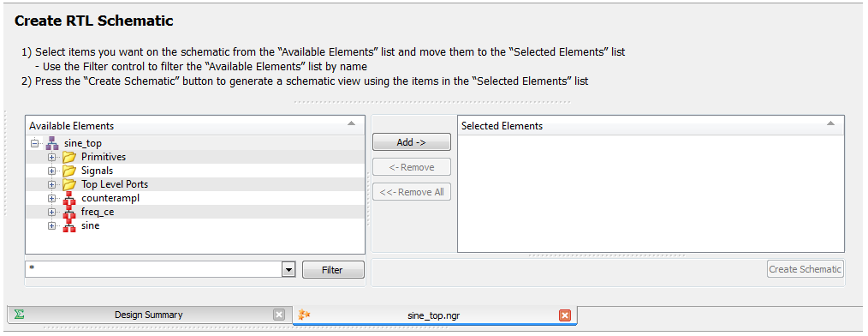
Task: Click the Signals folder icon
Action: tap(68, 171)
